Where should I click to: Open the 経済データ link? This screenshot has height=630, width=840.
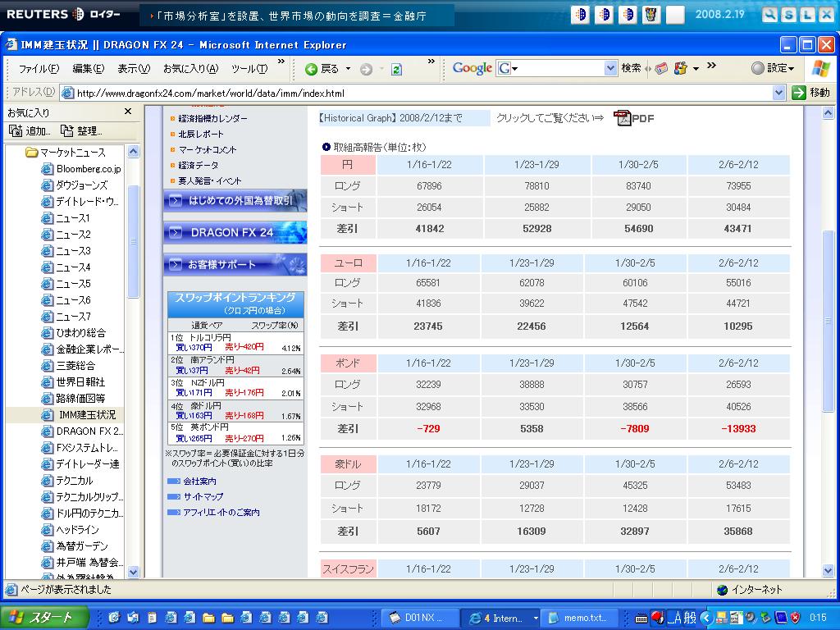198,165
